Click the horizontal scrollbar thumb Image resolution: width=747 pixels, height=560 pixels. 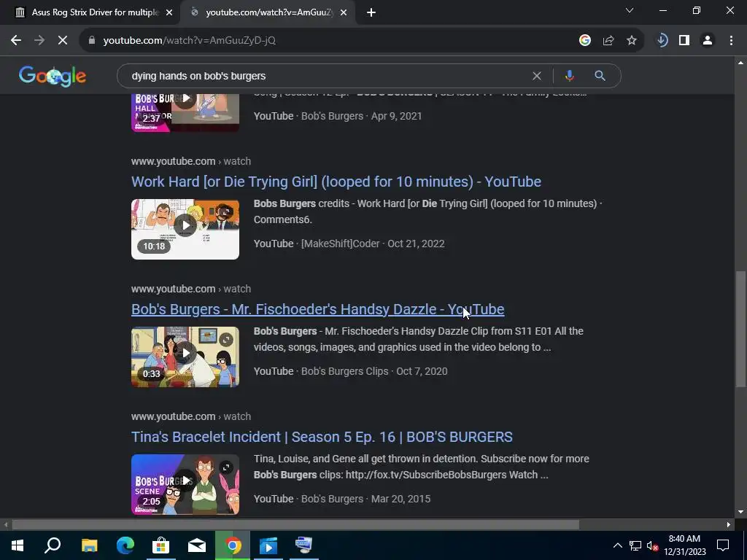click(x=295, y=524)
